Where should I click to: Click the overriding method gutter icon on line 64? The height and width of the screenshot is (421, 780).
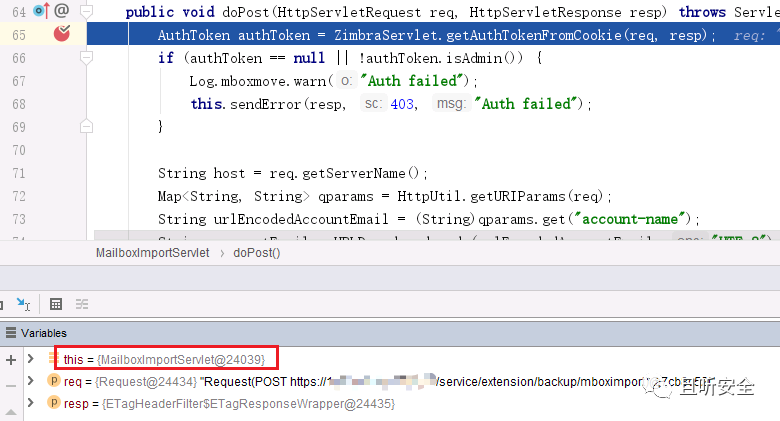point(41,10)
